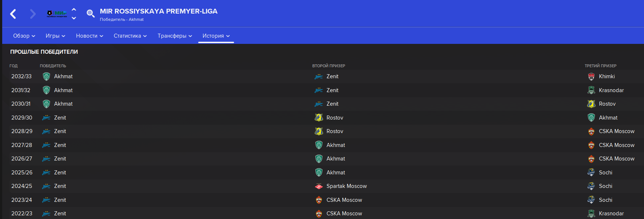This screenshot has height=219, width=644.
Task: Expand the Трансферы dropdown menu
Action: click(x=175, y=36)
